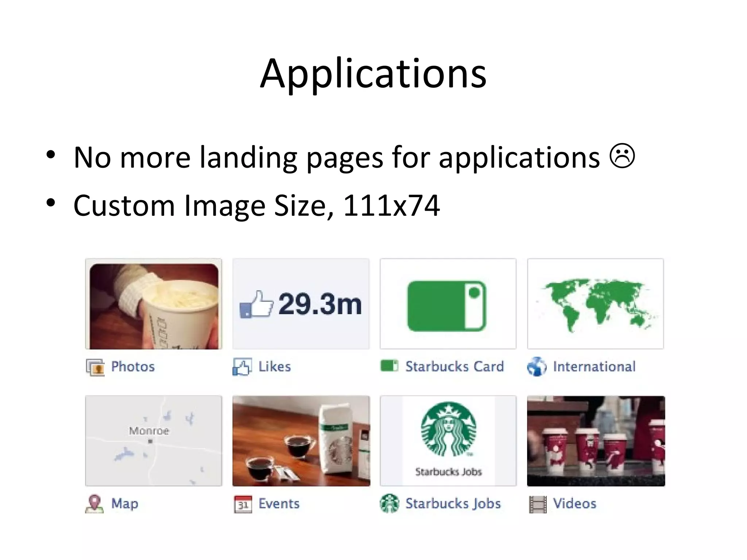Select the Starbucks logo Jobs thumbnail
747x560 pixels.
pyautogui.click(x=448, y=441)
